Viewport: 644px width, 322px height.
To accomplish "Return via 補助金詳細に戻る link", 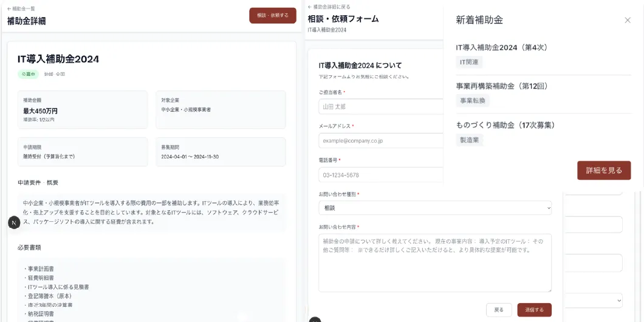I will pos(329,7).
